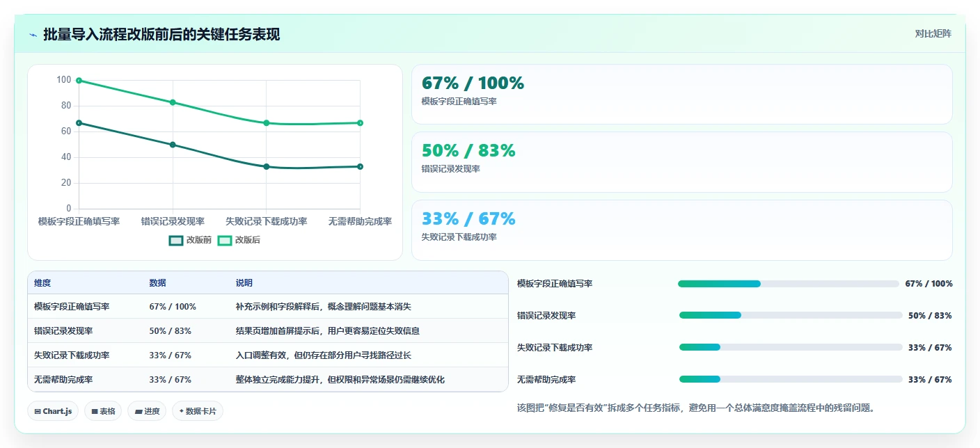Screen dimensions: 980x448
Task: Click the icon inside the 进度 chip
Action: 139,412
